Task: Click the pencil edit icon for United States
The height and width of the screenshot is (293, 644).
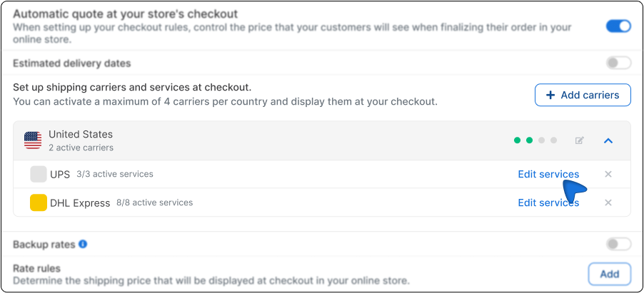Action: coord(580,140)
